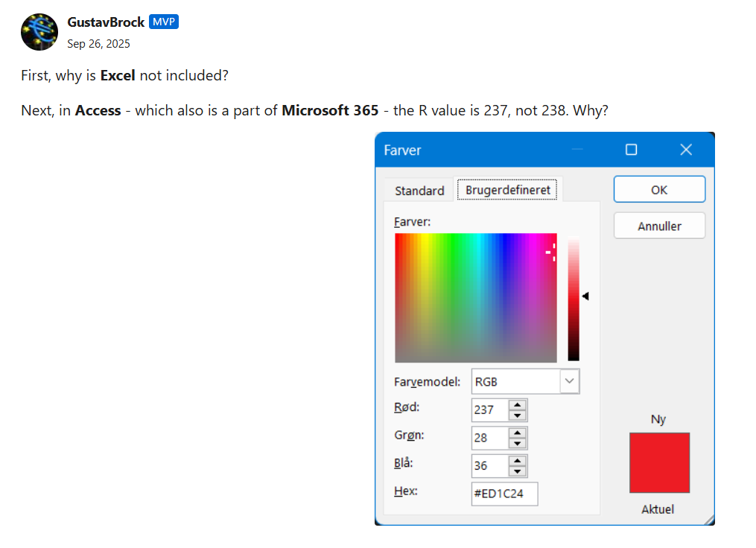This screenshot has width=756, height=548.
Task: Click the GustavBrock username link
Action: (105, 22)
